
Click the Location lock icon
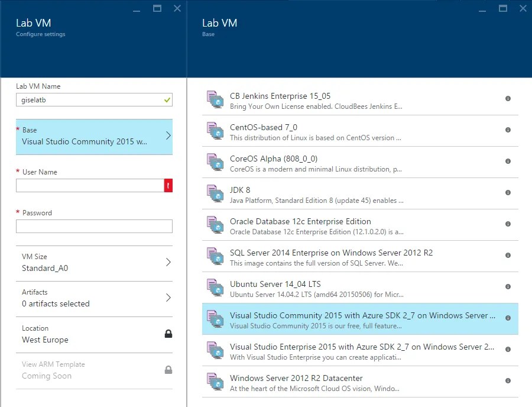(168, 334)
